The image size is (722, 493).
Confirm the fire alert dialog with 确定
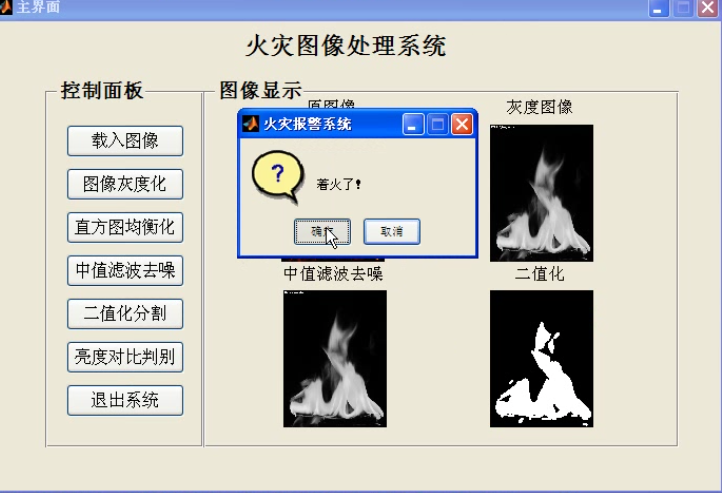pyautogui.click(x=322, y=232)
